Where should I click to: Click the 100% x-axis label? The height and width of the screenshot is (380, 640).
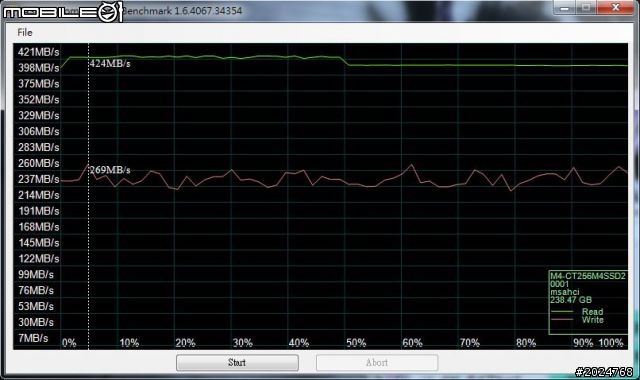pyautogui.click(x=611, y=343)
